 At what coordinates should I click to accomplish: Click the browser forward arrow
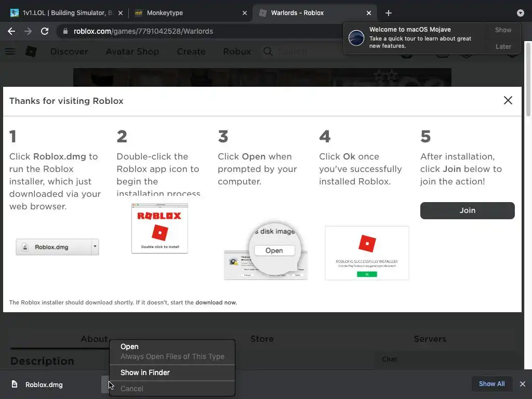coord(28,31)
